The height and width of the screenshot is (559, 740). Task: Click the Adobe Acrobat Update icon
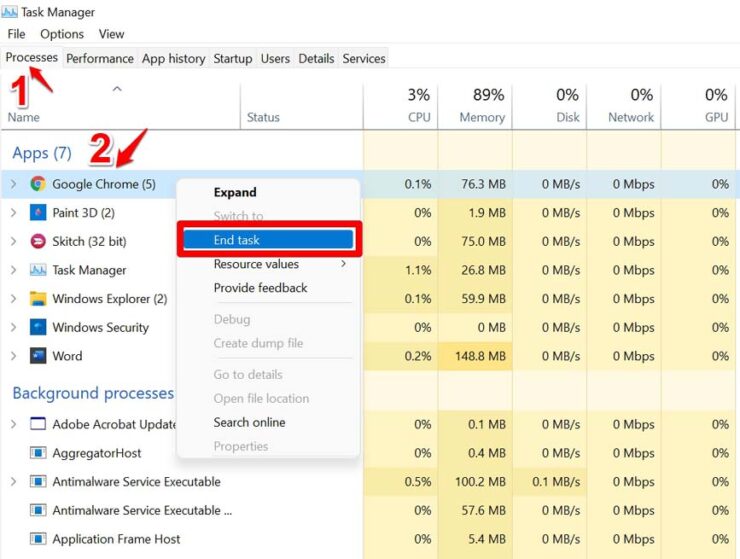[38, 424]
